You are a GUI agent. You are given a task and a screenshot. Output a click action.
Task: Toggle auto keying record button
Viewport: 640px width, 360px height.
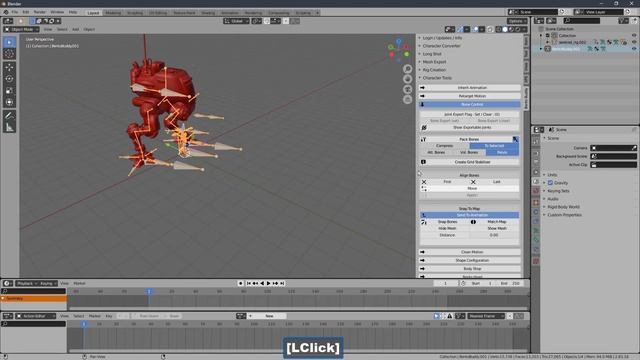tap(240, 283)
